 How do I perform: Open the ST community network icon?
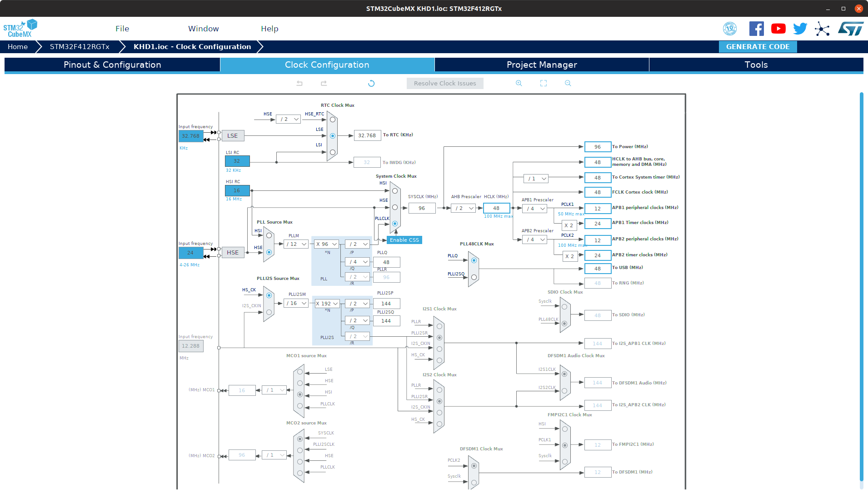point(822,29)
